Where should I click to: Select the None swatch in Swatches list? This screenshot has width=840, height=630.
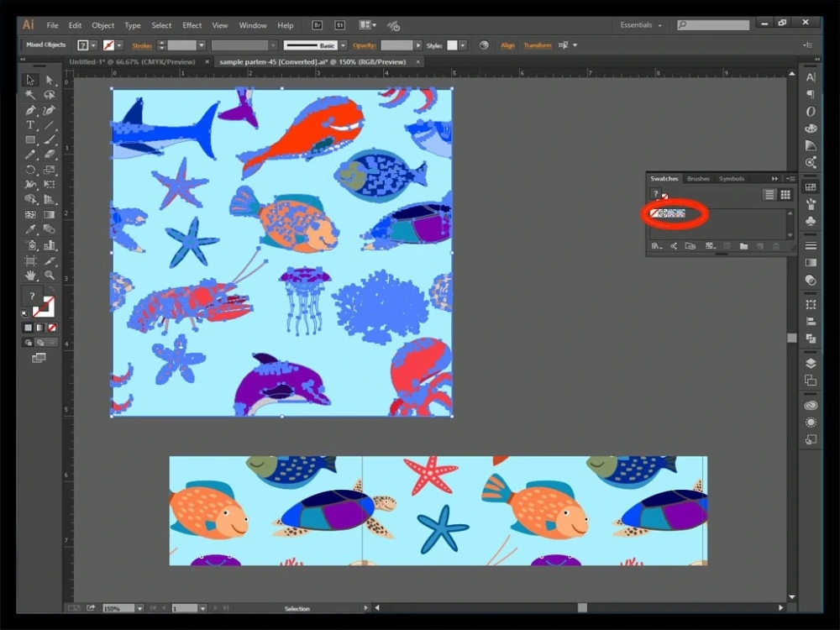[x=654, y=213]
